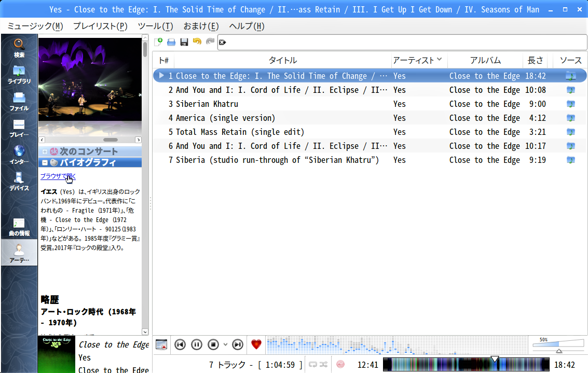Open the Artist info sidebar tab
588x373 pixels.
click(x=19, y=253)
